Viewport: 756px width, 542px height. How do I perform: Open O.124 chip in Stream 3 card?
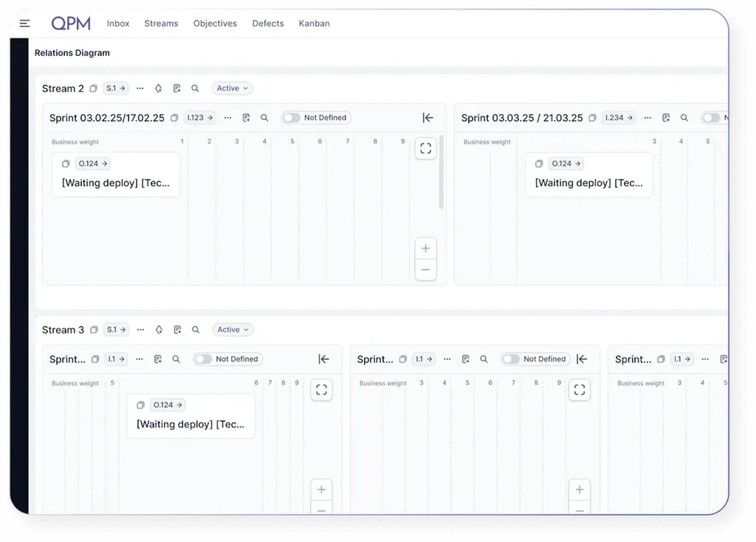click(x=168, y=405)
